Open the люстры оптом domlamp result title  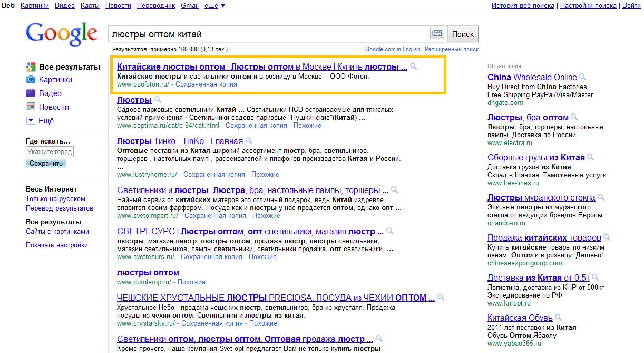pos(148,273)
